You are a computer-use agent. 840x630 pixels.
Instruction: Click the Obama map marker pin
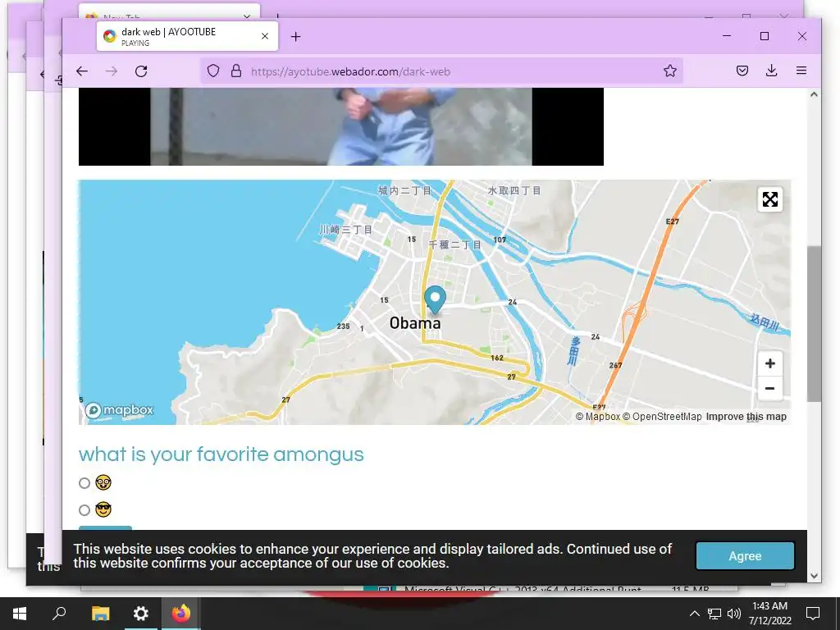click(435, 299)
